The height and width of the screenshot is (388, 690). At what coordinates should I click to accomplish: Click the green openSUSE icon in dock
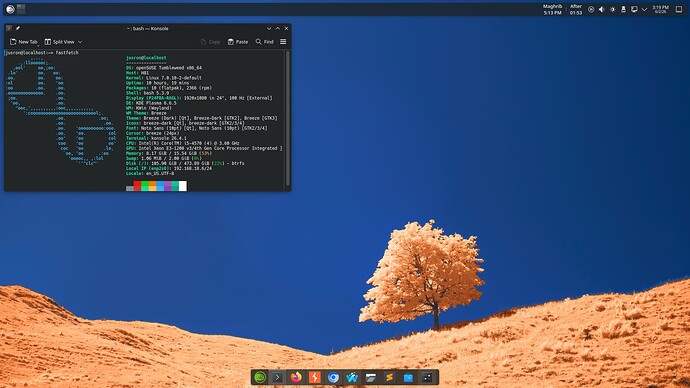click(x=260, y=377)
